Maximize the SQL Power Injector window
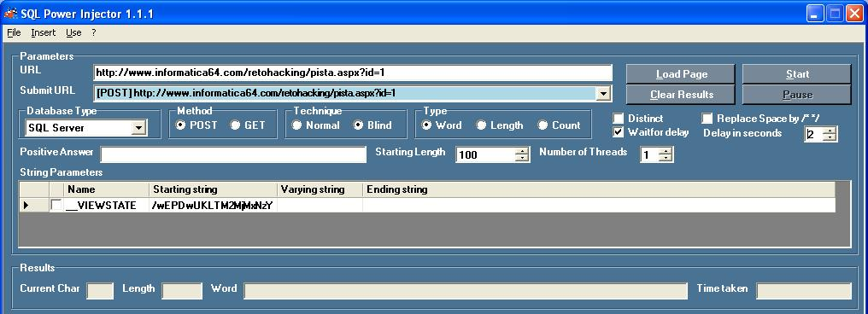 (835, 14)
